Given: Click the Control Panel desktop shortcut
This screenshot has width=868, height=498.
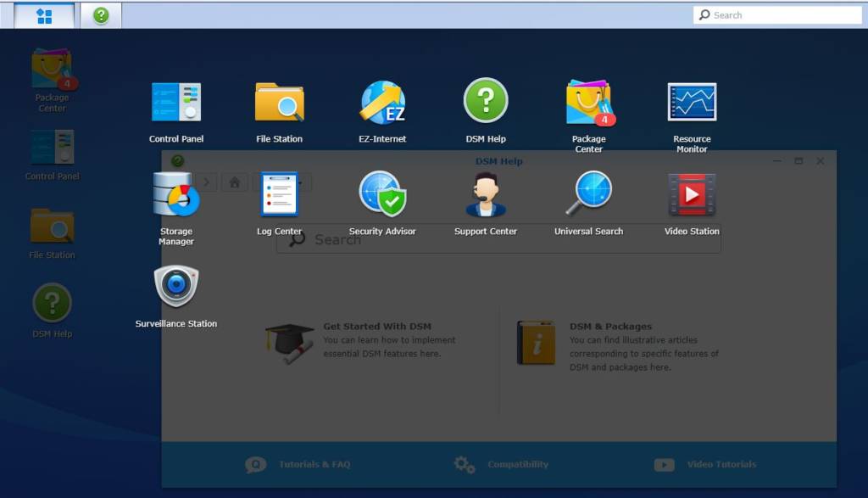Looking at the screenshot, I should pyautogui.click(x=52, y=155).
